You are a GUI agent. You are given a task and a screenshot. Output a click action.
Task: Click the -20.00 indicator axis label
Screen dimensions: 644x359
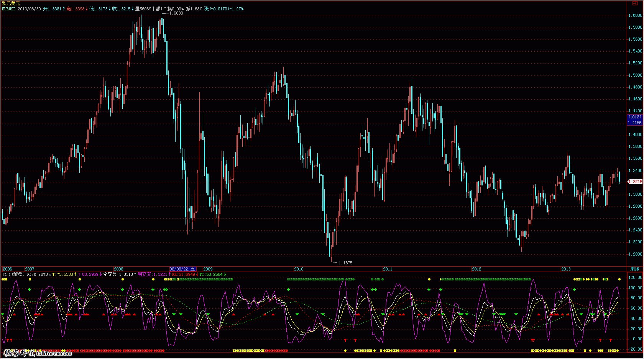[x=635, y=349]
